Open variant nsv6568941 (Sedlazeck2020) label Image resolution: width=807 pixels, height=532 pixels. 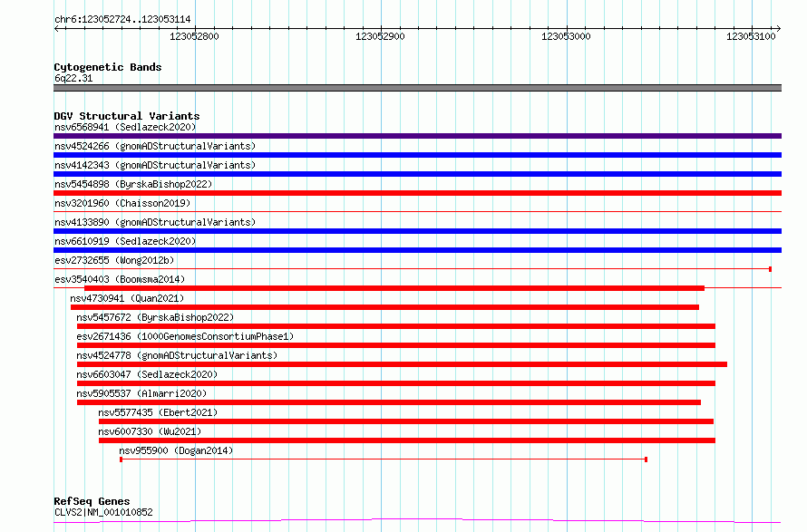pyautogui.click(x=125, y=127)
